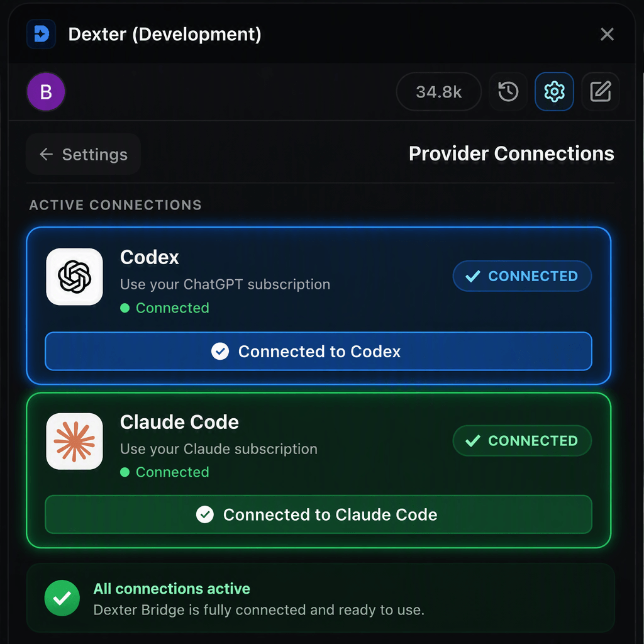Click the Dexter (Development) title text
644x644 pixels.
pos(165,34)
